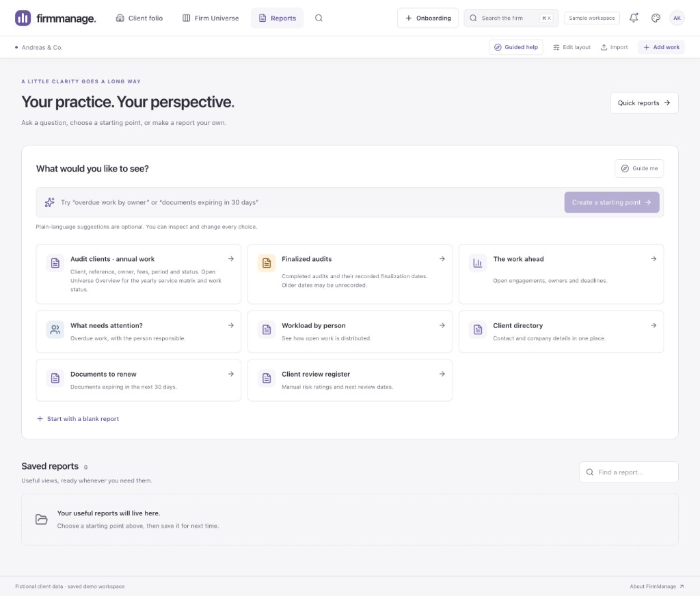Open notifications bell icon
The width and height of the screenshot is (700, 596).
tap(634, 18)
